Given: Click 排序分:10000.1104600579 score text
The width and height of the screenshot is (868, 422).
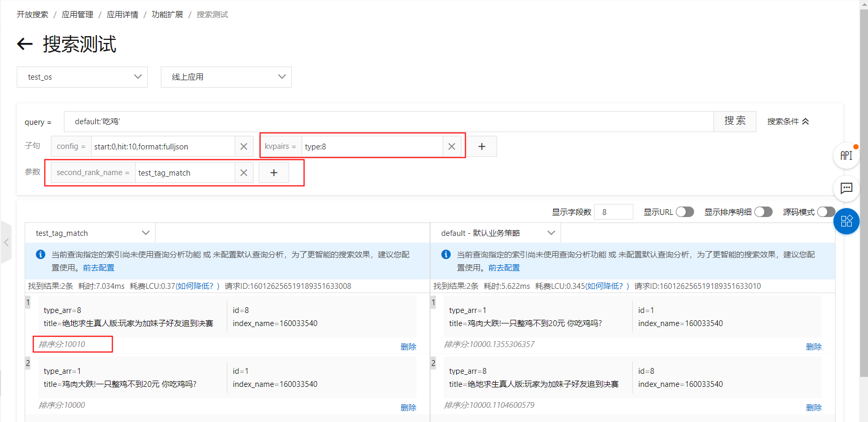Looking at the screenshot, I should [x=489, y=405].
